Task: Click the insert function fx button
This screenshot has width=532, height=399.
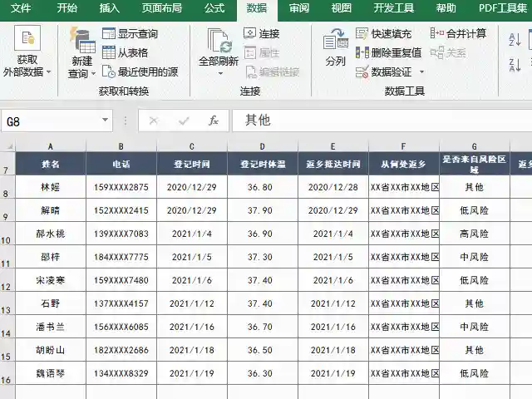Action: (x=214, y=121)
